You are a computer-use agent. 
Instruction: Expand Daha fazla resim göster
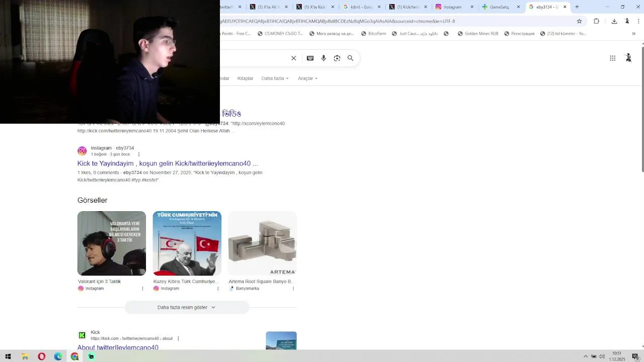click(187, 307)
